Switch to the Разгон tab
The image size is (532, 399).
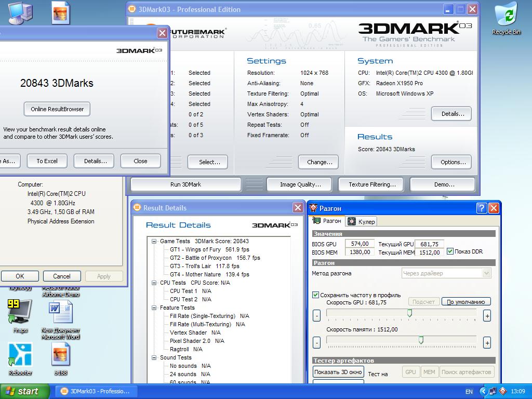[x=327, y=221]
